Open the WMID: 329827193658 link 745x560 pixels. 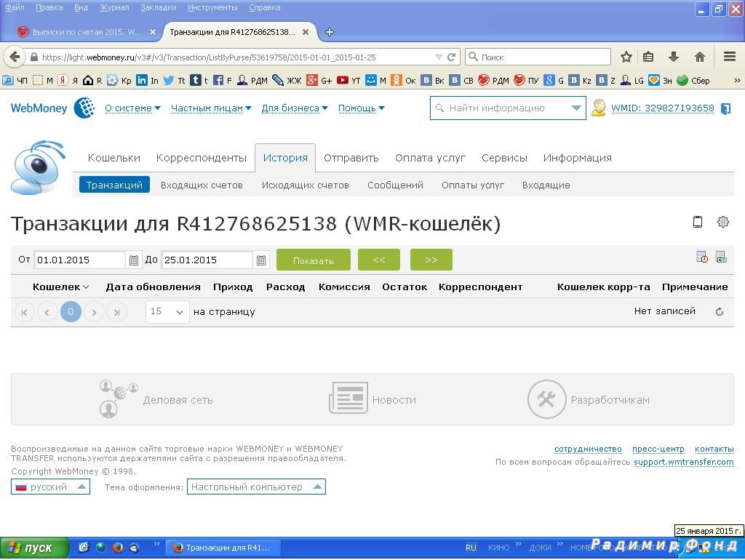[x=662, y=108]
